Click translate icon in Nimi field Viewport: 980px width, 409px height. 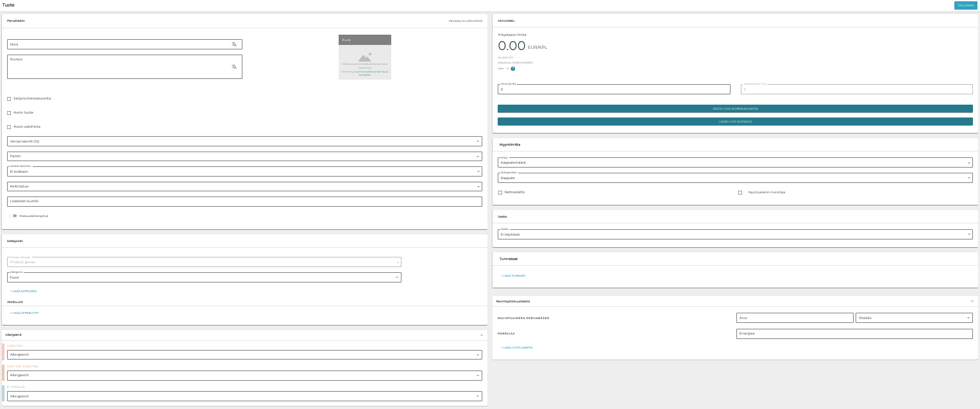coord(234,44)
